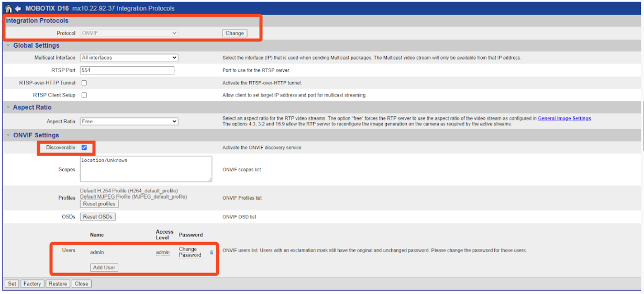The width and height of the screenshot is (644, 294).
Task: Click the Change protocol button
Action: 234,33
